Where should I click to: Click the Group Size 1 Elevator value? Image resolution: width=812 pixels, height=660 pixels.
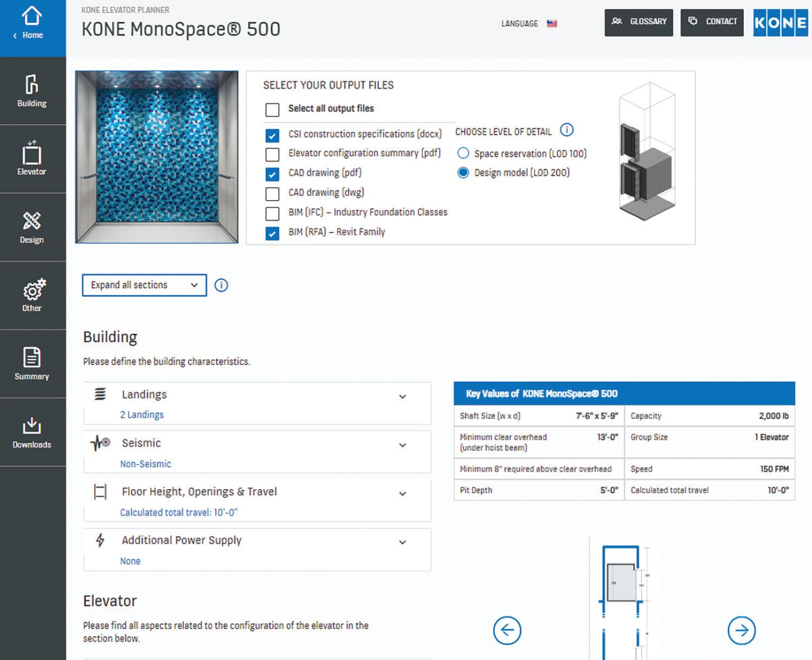point(772,437)
